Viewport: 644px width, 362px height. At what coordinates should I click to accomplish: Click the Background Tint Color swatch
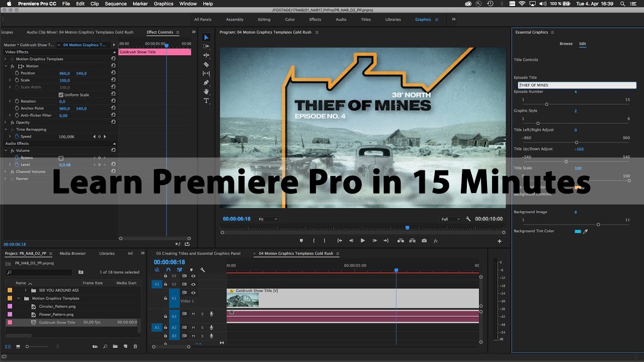click(x=578, y=231)
